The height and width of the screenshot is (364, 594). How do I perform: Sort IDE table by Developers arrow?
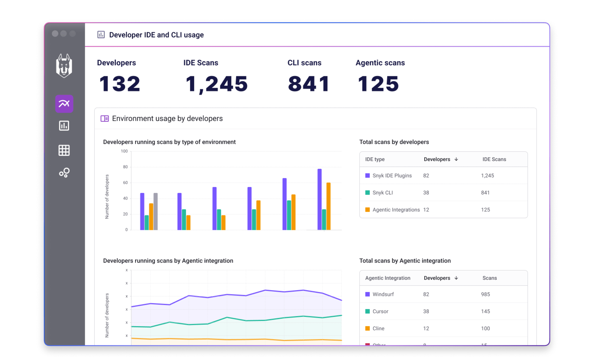click(456, 159)
